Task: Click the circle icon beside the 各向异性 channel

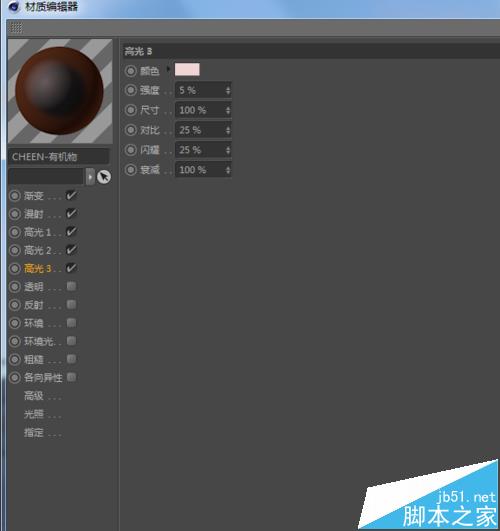Action: coord(15,377)
